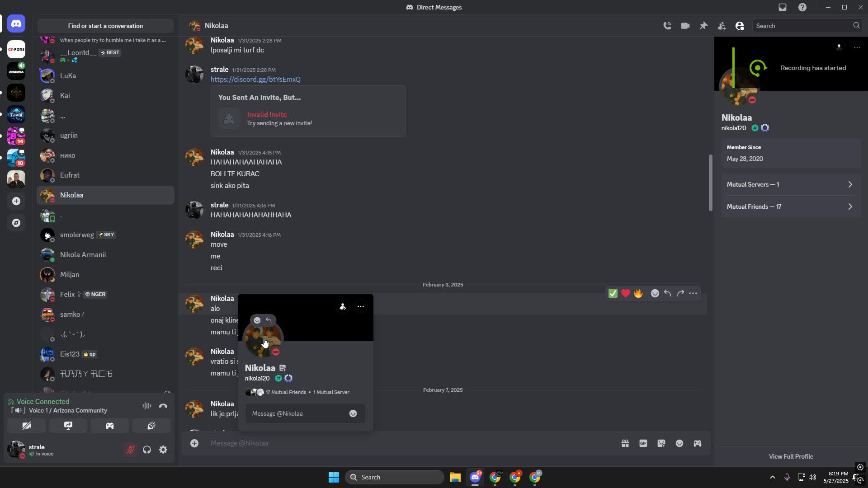Disconnect from voice channel
This screenshot has width=868, height=488.
click(163, 406)
